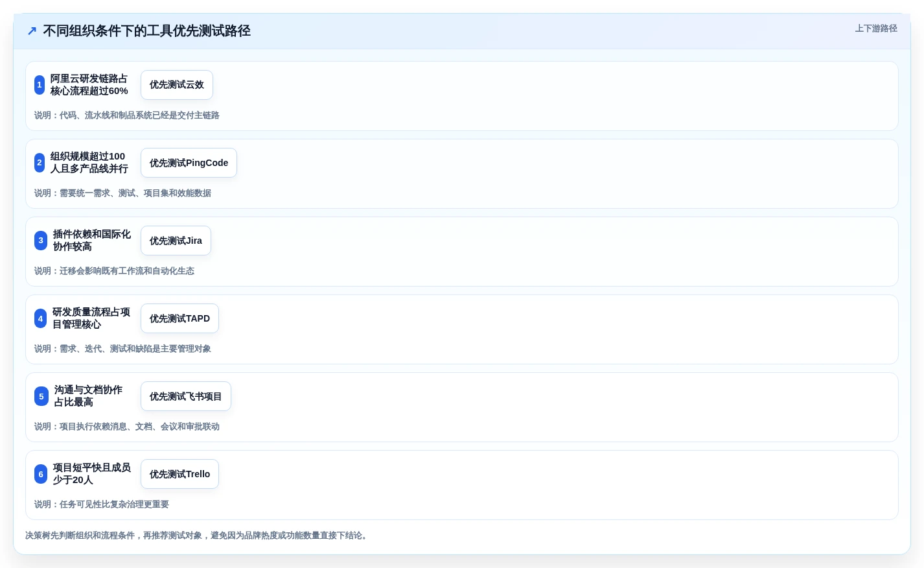Click condition text 阿里云研发链路占核心流程超过60%
924x568 pixels.
89,85
